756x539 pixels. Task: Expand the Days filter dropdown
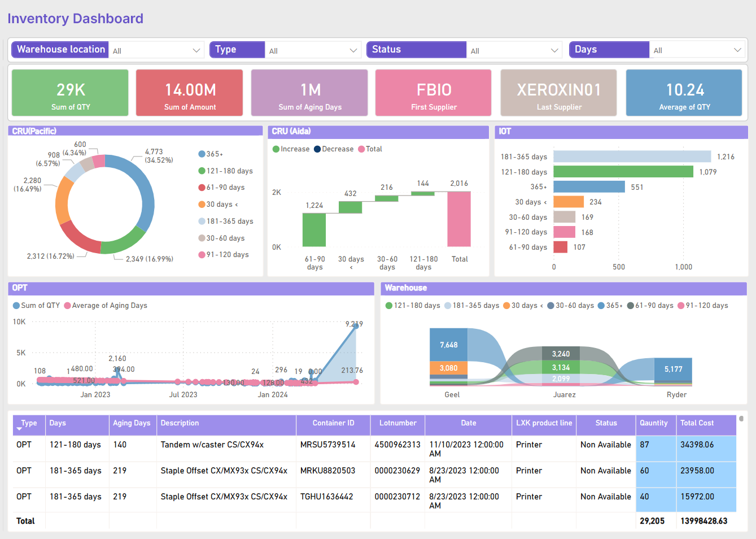[x=737, y=50]
